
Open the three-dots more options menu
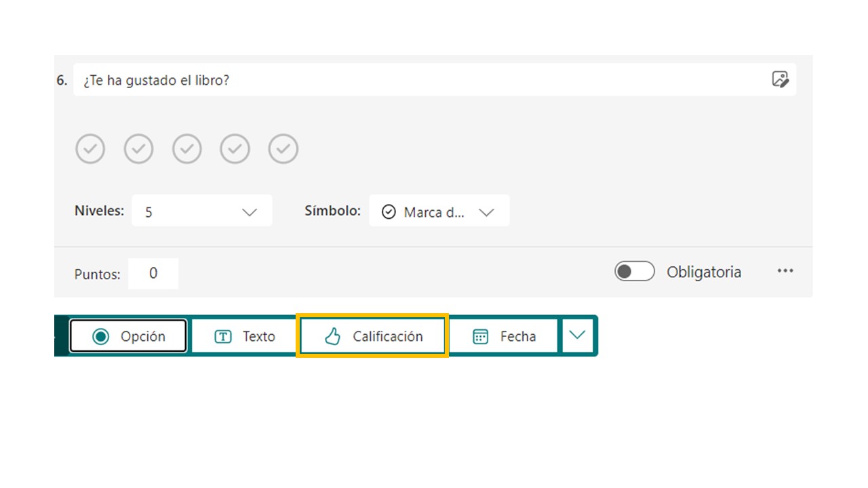(785, 271)
